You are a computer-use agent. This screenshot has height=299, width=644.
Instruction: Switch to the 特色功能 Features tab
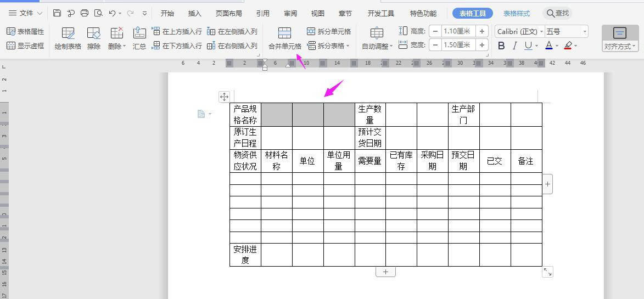[423, 13]
